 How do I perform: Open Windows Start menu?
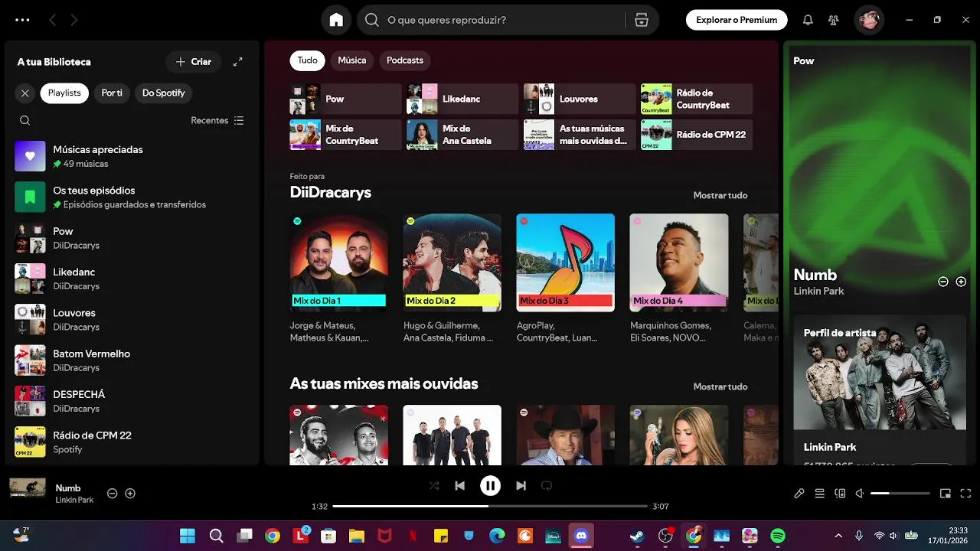pos(188,536)
